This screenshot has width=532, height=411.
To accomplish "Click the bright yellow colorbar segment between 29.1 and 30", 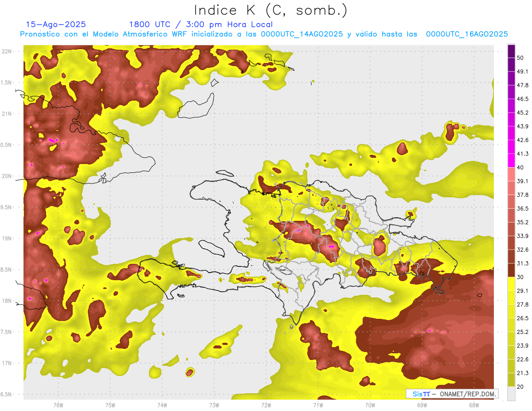I will coord(511,284).
